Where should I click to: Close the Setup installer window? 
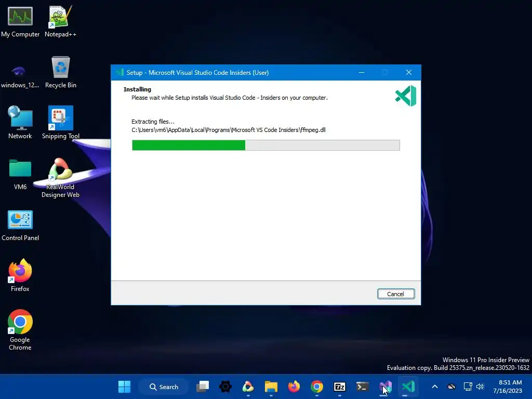pos(409,72)
